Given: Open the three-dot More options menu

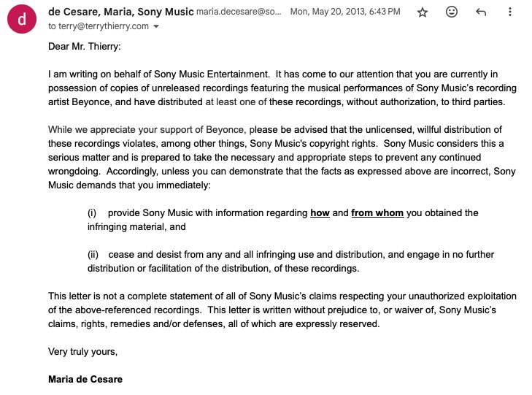Looking at the screenshot, I should [510, 12].
